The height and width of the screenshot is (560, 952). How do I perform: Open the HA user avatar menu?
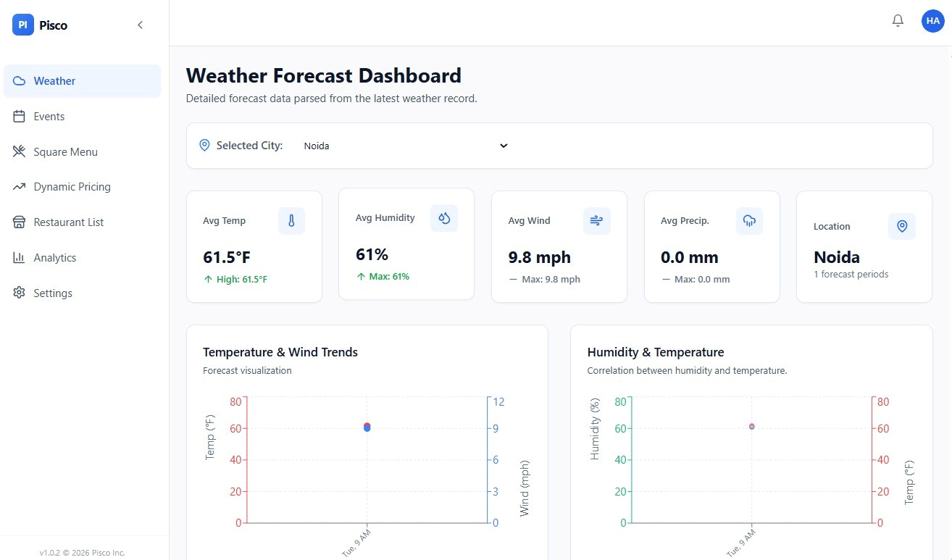tap(932, 21)
